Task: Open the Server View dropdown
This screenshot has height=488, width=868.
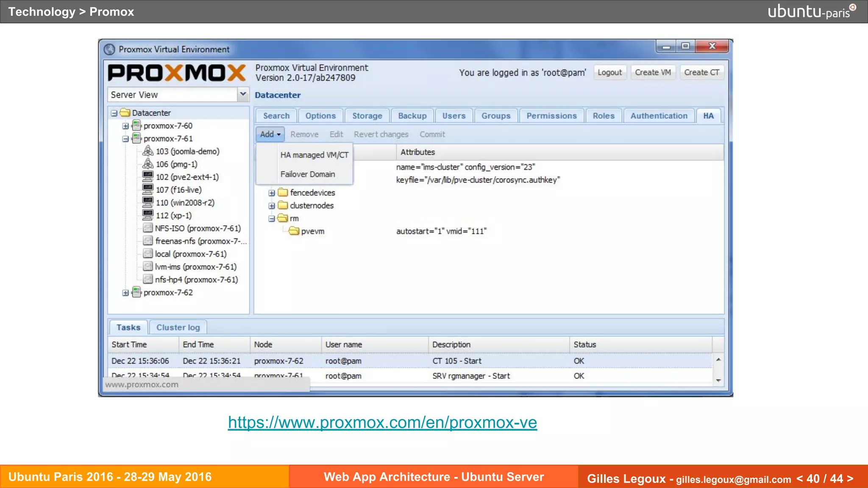Action: pyautogui.click(x=243, y=94)
